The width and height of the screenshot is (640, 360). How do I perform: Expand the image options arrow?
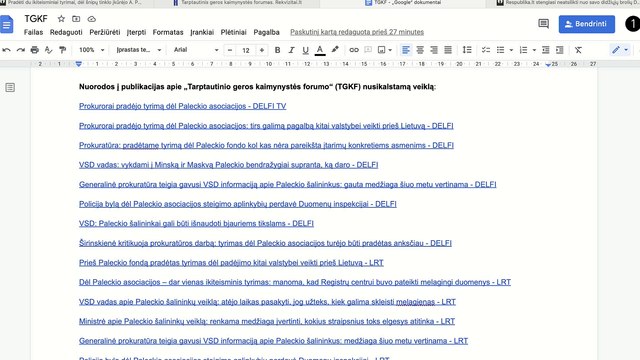[x=390, y=50]
